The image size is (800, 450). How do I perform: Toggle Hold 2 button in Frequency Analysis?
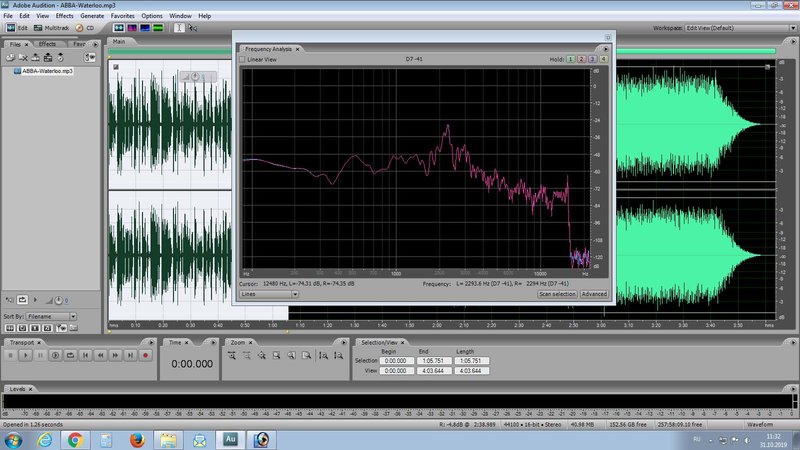582,59
